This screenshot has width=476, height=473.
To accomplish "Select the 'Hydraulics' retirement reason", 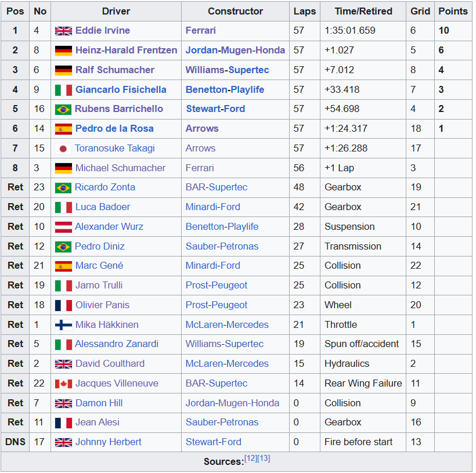I will [x=347, y=363].
